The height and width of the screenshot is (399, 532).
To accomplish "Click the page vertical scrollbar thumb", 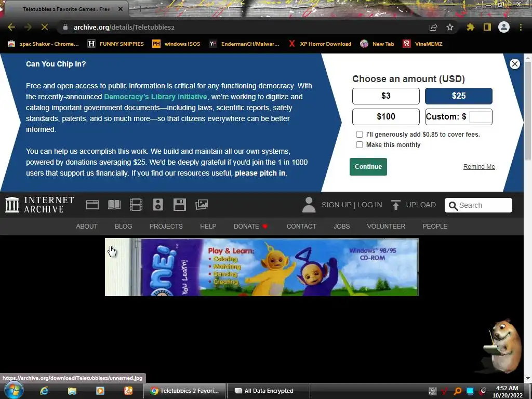I will coord(528,111).
